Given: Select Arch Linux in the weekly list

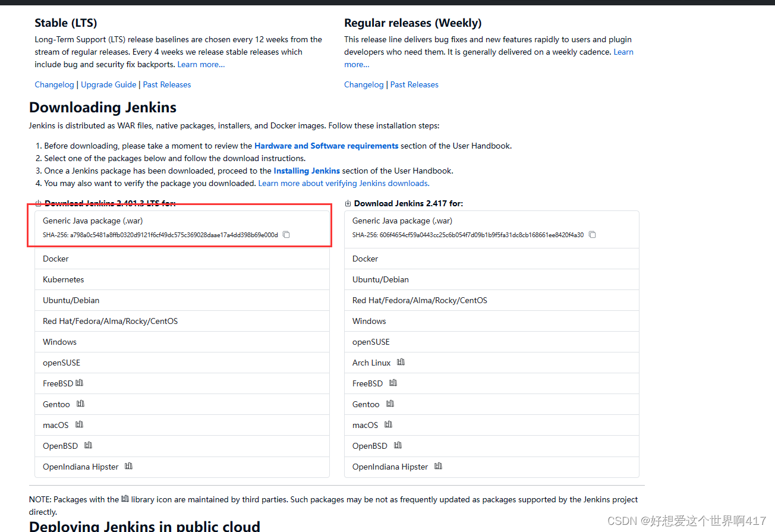Looking at the screenshot, I should (492, 363).
